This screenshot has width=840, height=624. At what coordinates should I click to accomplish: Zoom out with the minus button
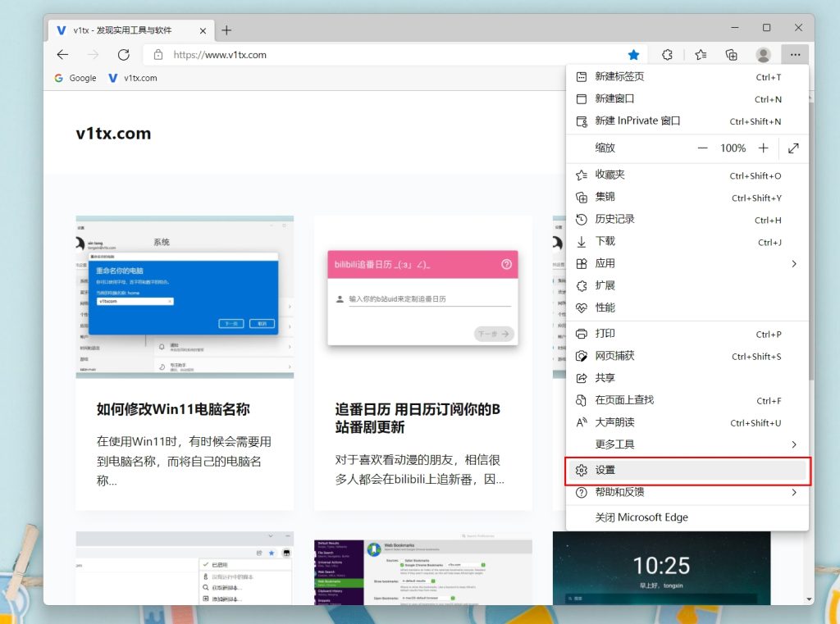pyautogui.click(x=702, y=148)
